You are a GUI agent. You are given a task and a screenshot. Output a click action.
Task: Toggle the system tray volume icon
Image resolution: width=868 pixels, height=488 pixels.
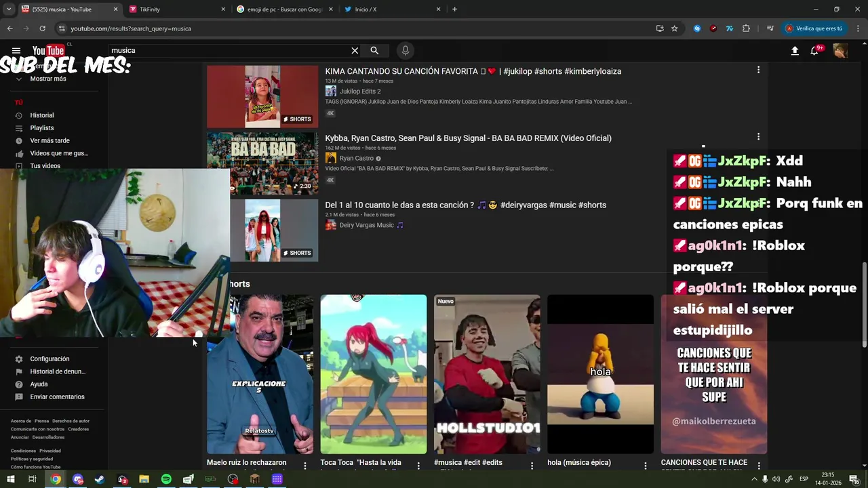pos(776,479)
